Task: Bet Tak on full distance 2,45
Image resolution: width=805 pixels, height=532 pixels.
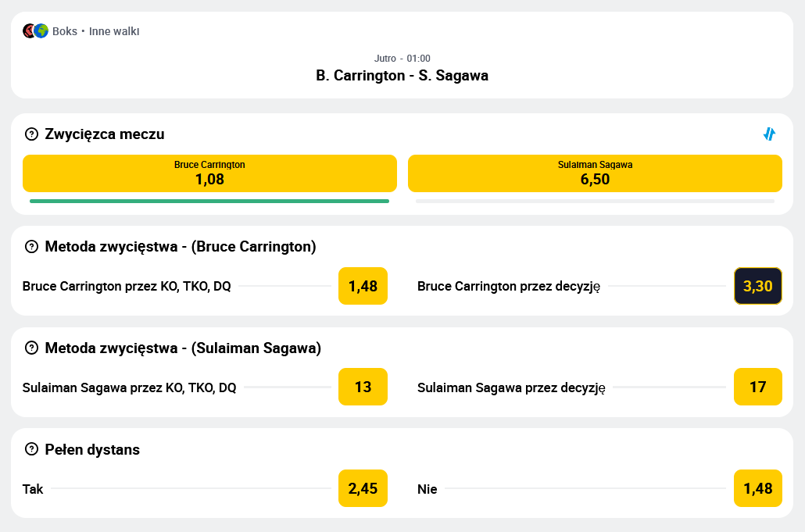Action: [x=363, y=488]
